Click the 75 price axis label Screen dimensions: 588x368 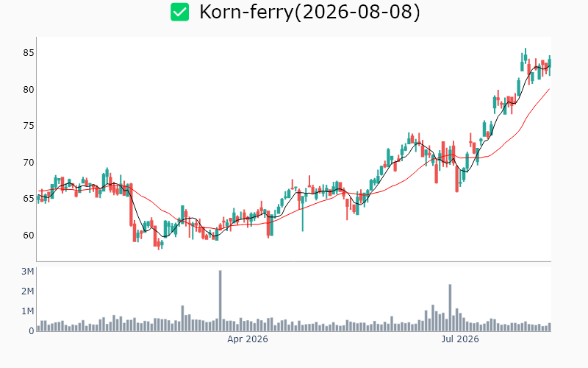pos(29,126)
